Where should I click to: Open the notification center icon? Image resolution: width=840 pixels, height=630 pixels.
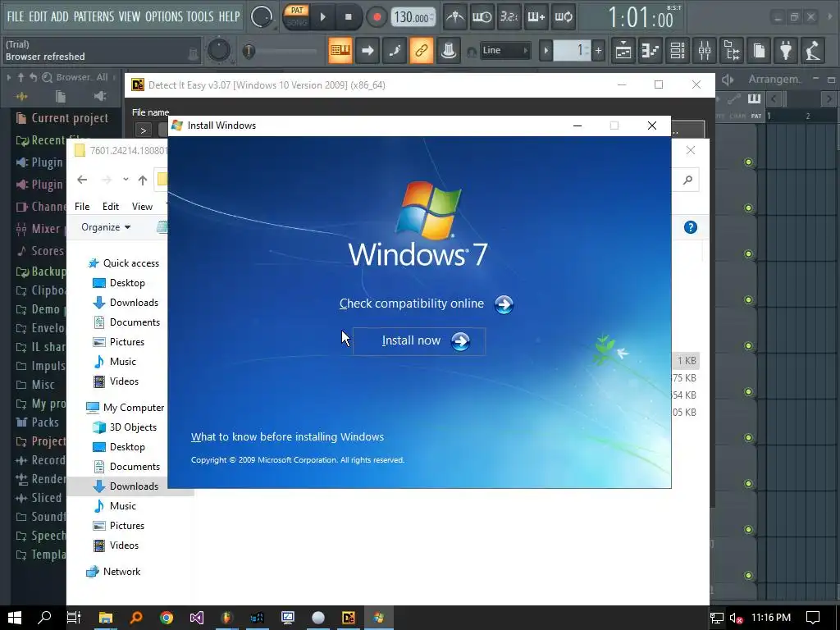(x=813, y=618)
